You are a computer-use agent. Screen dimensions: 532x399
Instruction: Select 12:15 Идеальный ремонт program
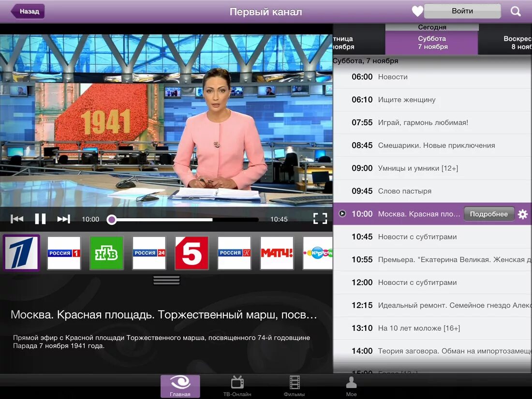(x=432, y=305)
